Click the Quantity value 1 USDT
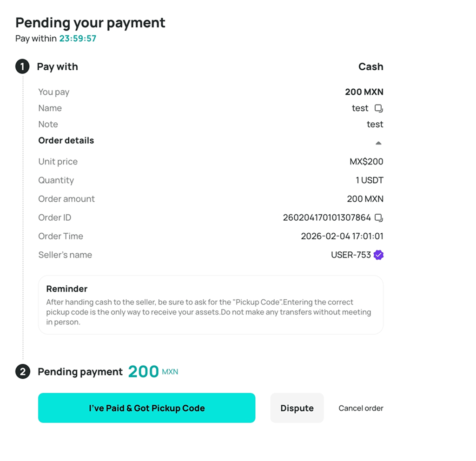The height and width of the screenshot is (461, 476). click(370, 180)
